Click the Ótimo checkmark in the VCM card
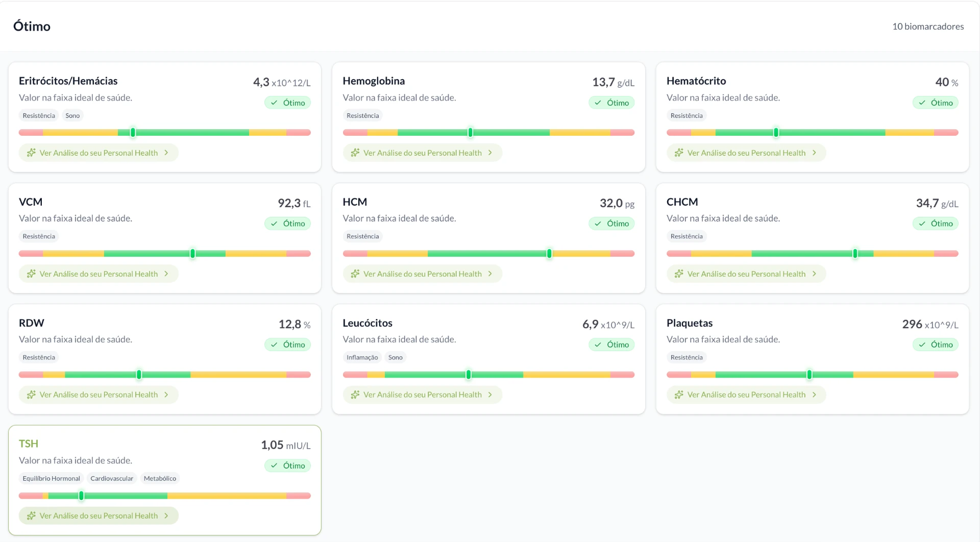Screen dimensions: 980x542 pyautogui.click(x=274, y=224)
